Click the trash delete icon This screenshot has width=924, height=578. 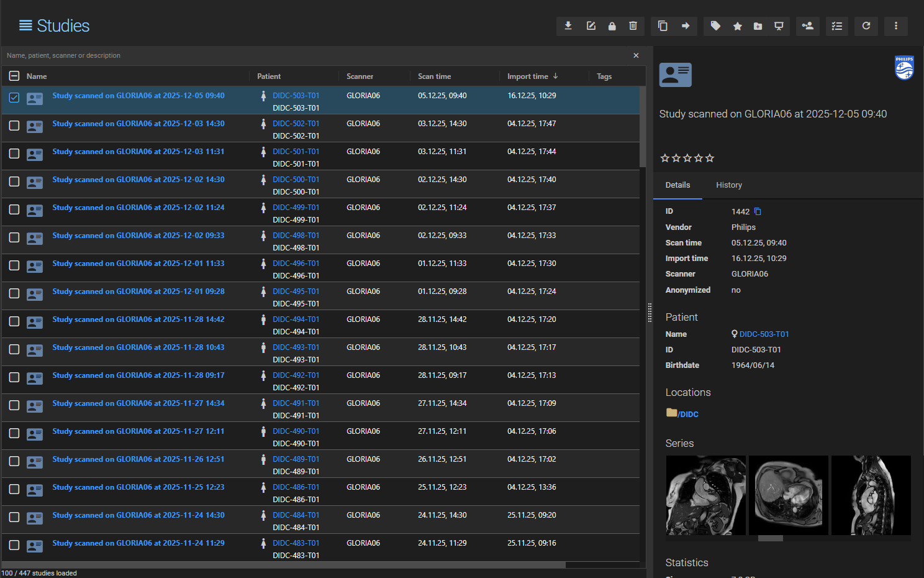[633, 26]
